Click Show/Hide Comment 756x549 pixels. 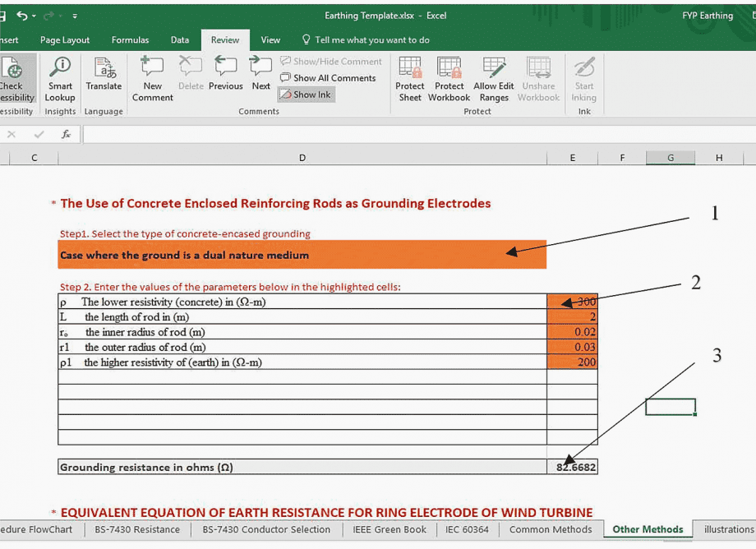coord(330,61)
